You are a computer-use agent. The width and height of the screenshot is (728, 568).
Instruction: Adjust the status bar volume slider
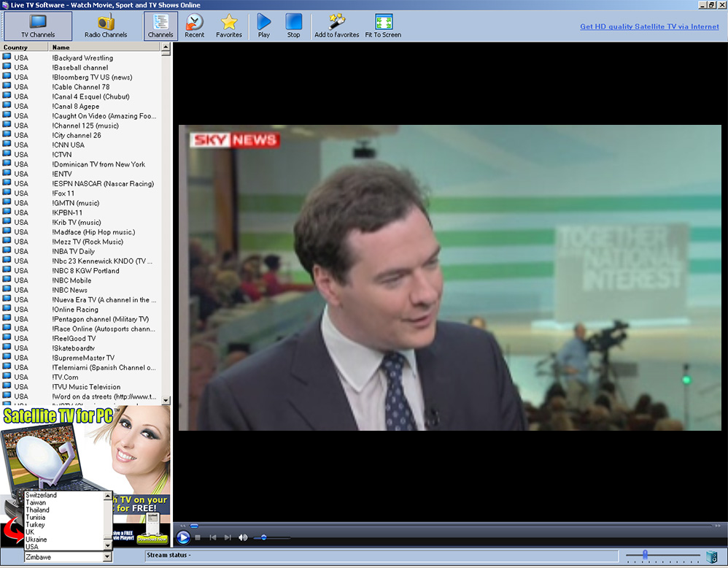(645, 555)
